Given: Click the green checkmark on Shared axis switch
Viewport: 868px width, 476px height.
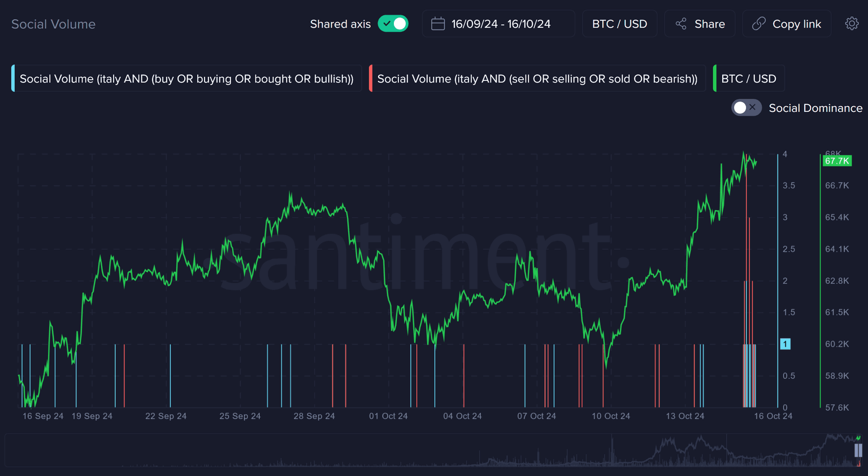Looking at the screenshot, I should 387,24.
